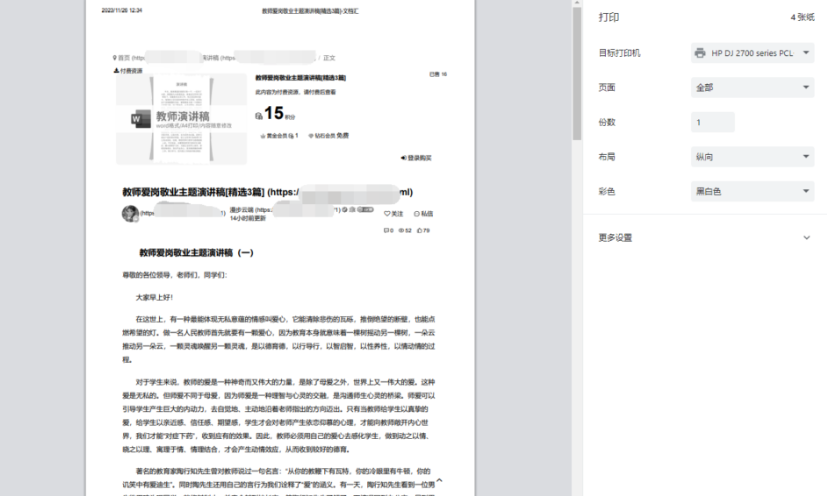
Task: Click the comment count icon showing 0
Action: click(386, 231)
